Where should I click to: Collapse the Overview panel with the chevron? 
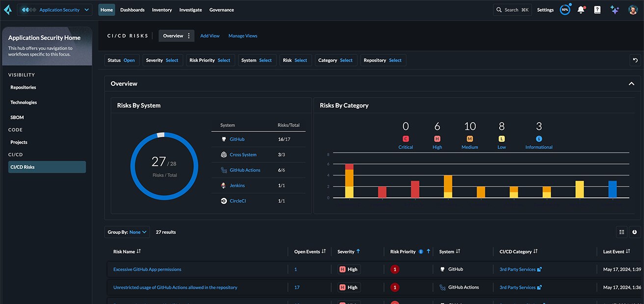631,83
